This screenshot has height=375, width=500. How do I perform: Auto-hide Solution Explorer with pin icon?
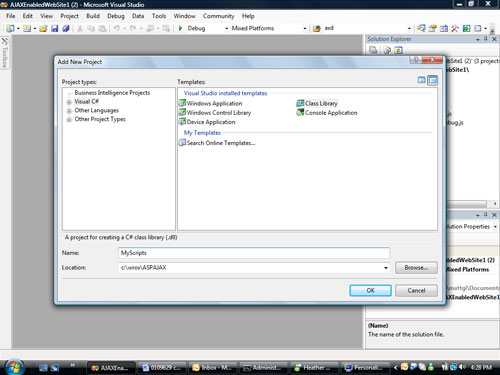pyautogui.click(x=486, y=39)
